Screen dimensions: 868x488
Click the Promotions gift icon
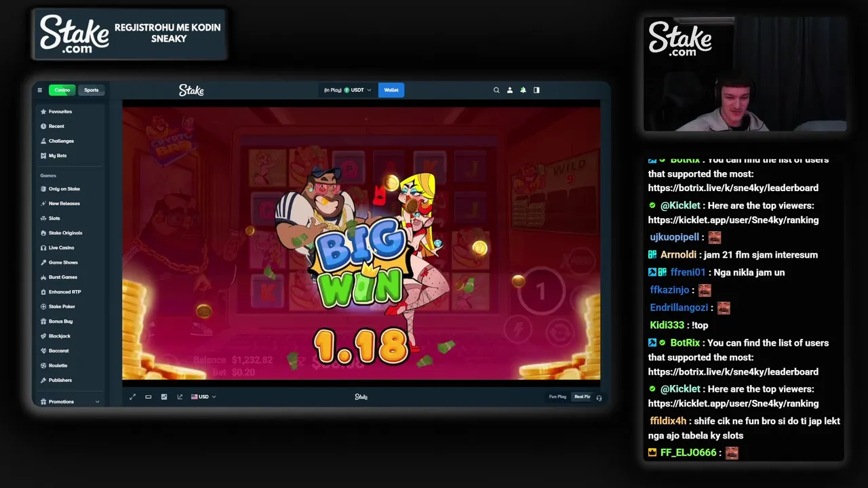click(43, 402)
